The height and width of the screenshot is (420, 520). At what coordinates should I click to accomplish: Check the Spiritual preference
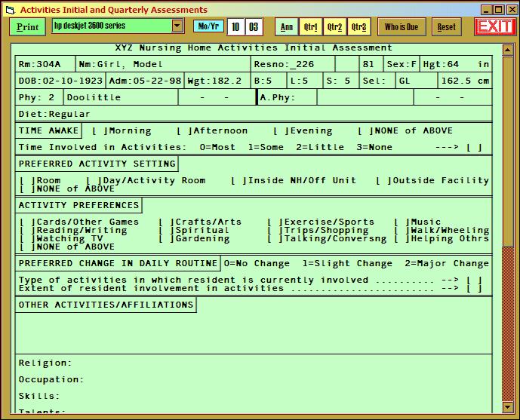[167, 230]
